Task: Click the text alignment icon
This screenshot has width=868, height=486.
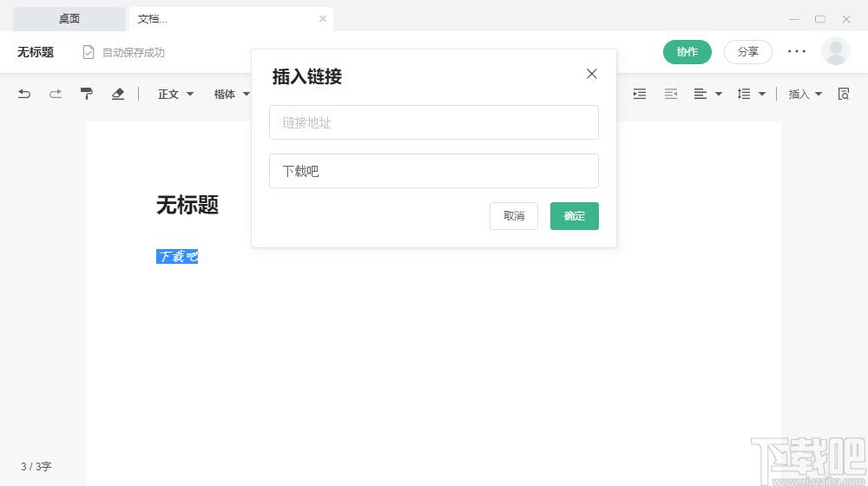Action: [700, 94]
